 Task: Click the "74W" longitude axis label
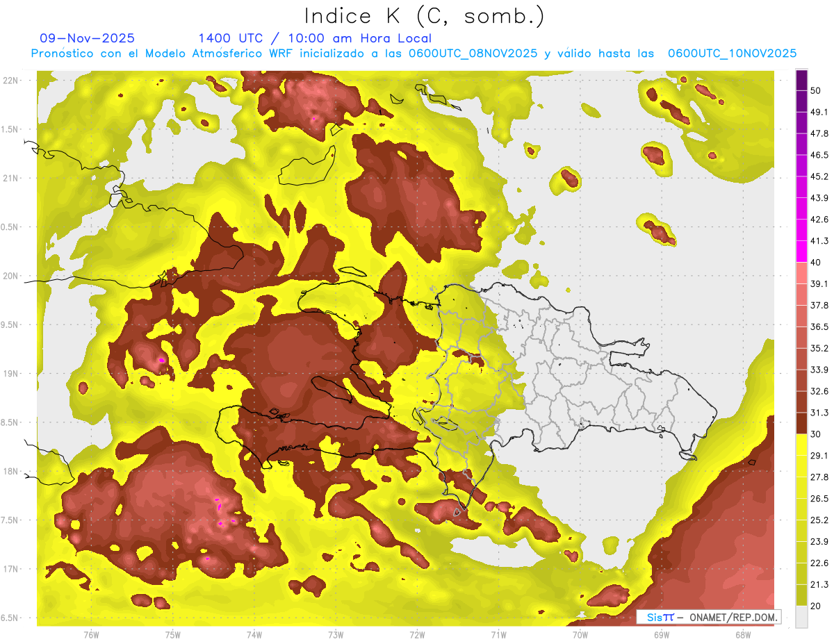[254, 635]
